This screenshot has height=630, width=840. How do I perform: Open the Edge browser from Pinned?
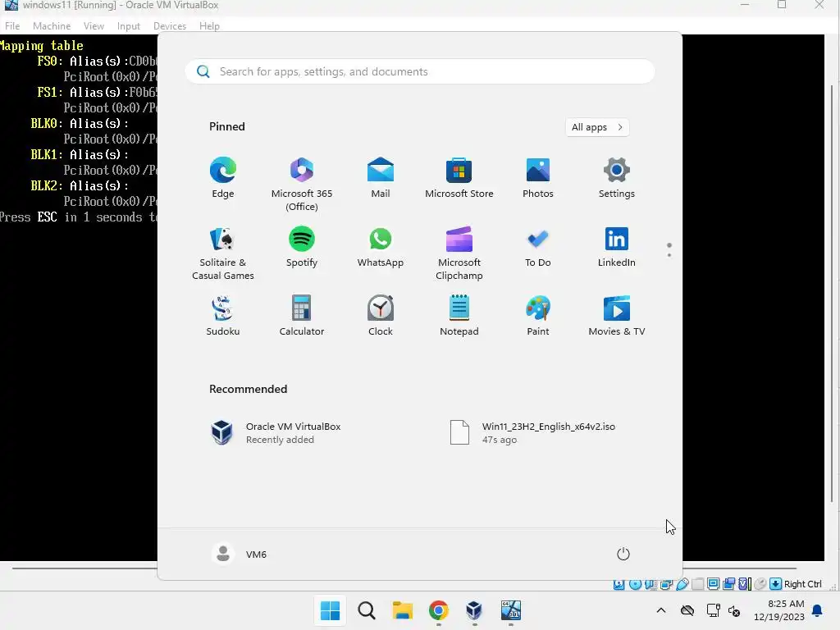pos(223,178)
